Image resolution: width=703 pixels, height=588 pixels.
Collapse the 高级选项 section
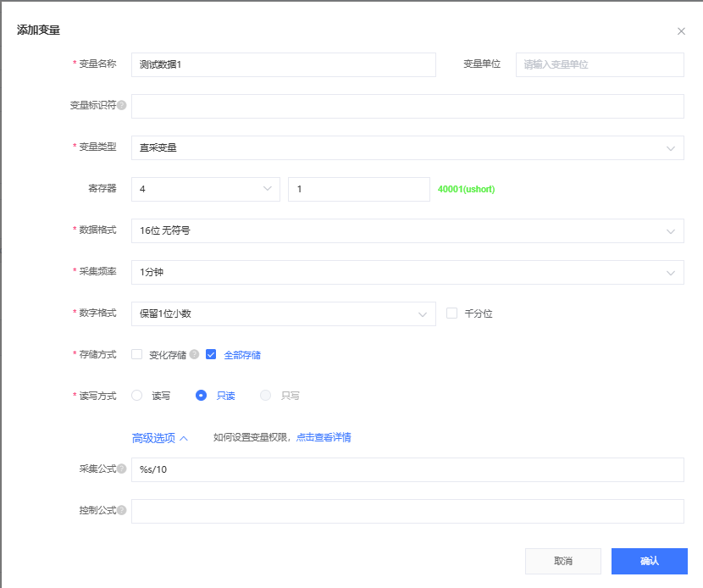point(159,438)
